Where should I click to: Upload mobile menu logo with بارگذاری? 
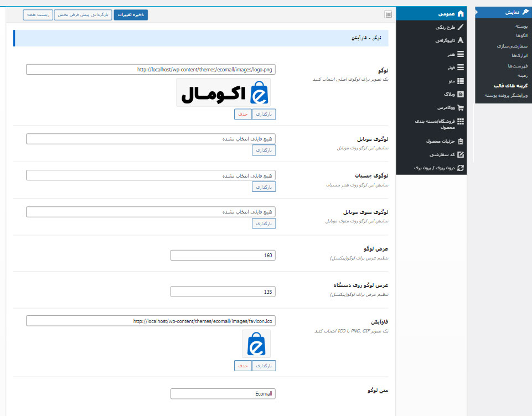264,223
